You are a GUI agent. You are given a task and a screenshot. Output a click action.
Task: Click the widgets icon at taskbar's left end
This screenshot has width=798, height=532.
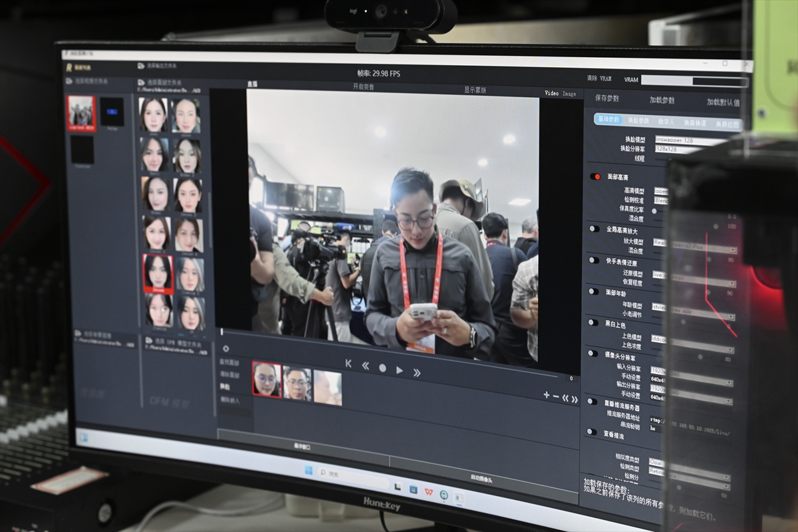click(84, 437)
